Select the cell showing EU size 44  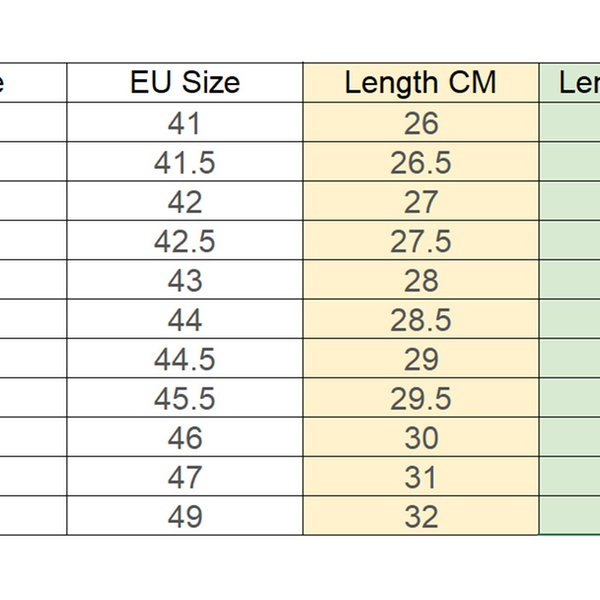(x=185, y=320)
